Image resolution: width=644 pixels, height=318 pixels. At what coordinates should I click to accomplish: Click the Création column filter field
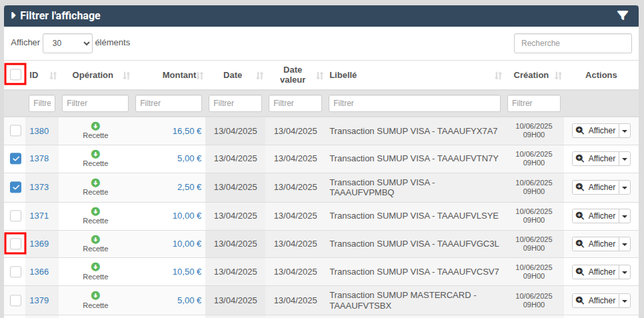533,103
